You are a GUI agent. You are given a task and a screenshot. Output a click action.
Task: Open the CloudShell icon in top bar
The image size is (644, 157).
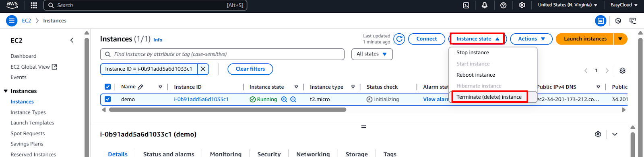click(466, 5)
